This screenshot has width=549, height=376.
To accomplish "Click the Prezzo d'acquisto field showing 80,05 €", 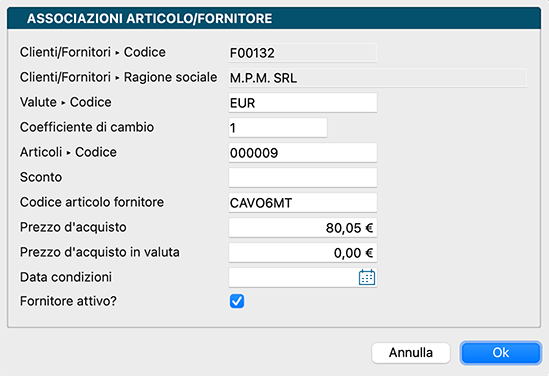I will pyautogui.click(x=303, y=228).
